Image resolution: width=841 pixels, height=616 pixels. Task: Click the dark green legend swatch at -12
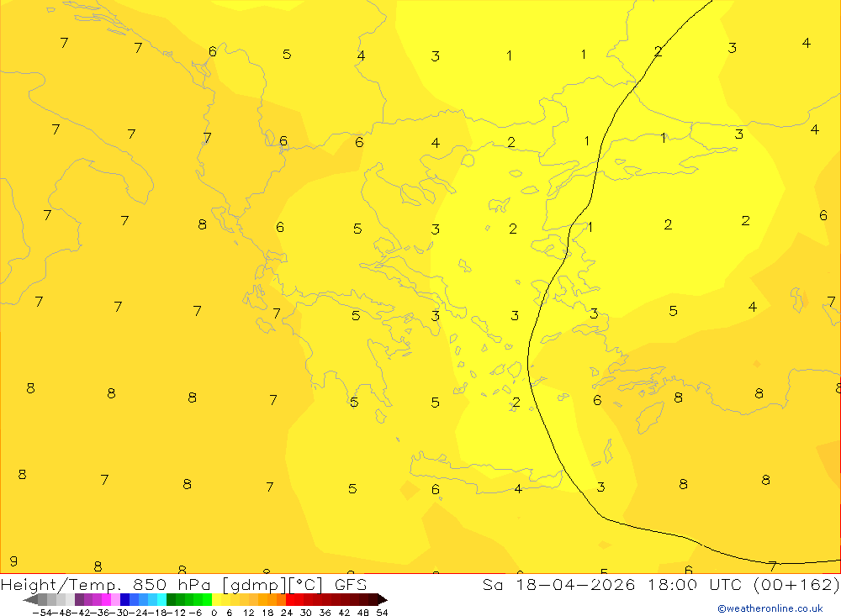171,600
